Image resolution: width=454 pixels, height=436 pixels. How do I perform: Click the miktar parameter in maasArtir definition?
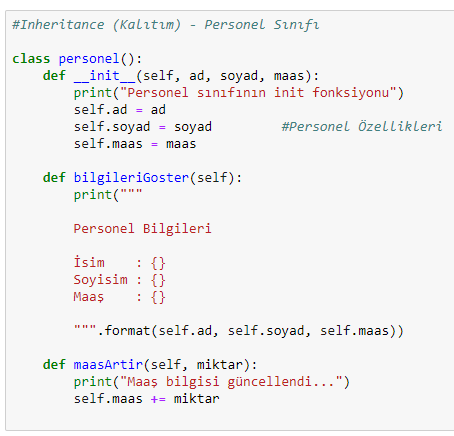click(219, 365)
